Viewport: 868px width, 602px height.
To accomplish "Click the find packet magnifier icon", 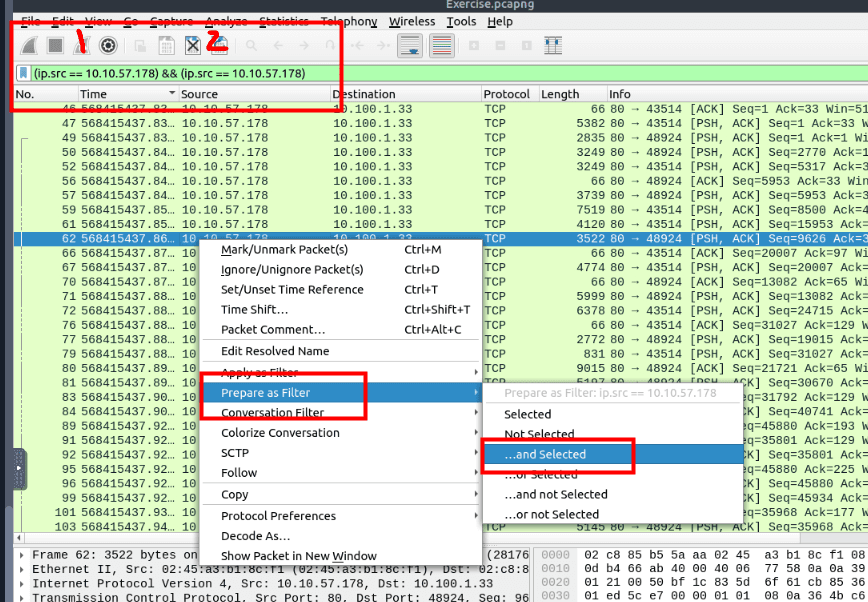I will [x=251, y=45].
